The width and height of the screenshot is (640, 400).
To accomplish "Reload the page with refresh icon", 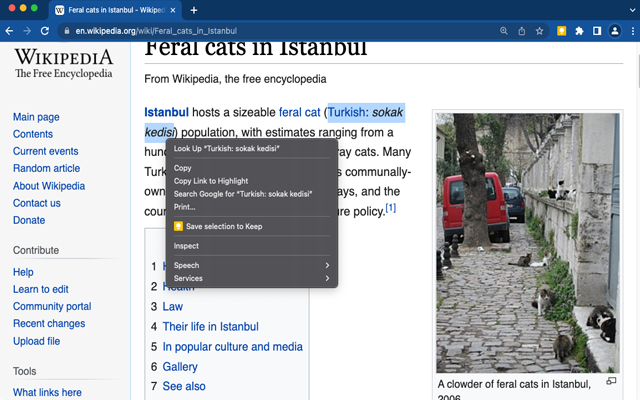I will (45, 31).
